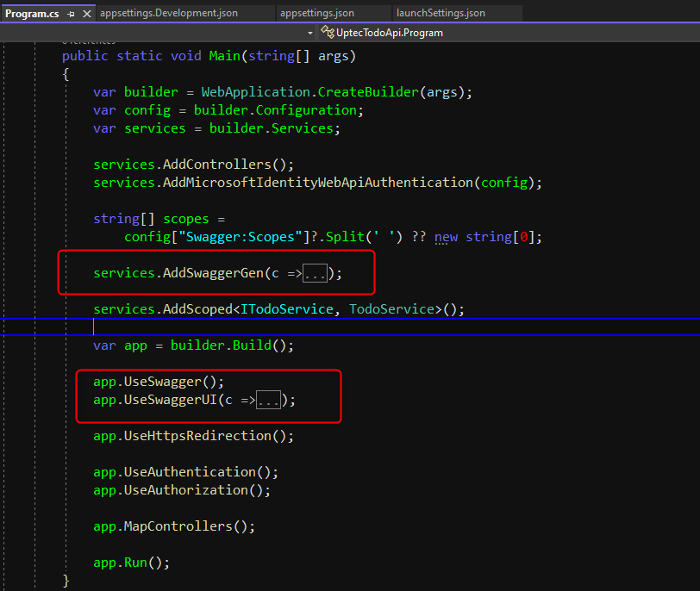Switch to the appsettings.Development.json tab

(x=169, y=14)
